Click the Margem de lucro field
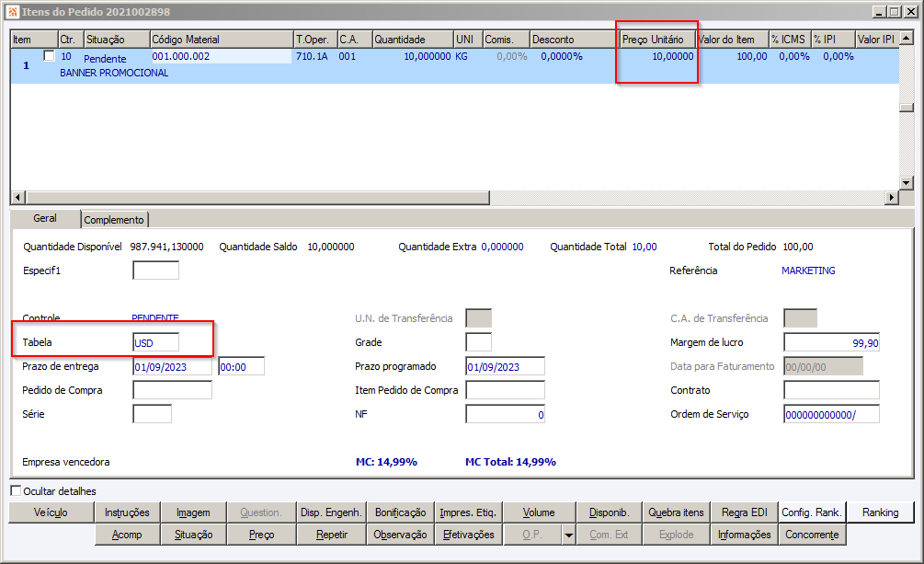The image size is (924, 564). (x=831, y=343)
